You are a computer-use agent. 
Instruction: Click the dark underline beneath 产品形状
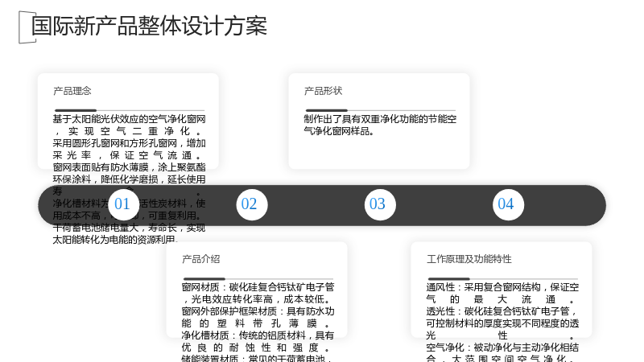(327, 110)
